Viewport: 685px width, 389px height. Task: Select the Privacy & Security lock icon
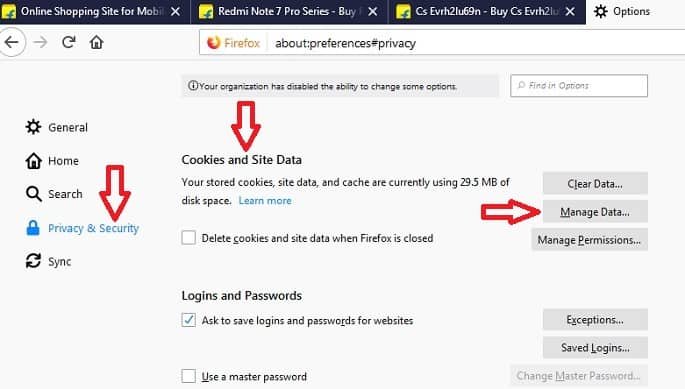tap(33, 228)
